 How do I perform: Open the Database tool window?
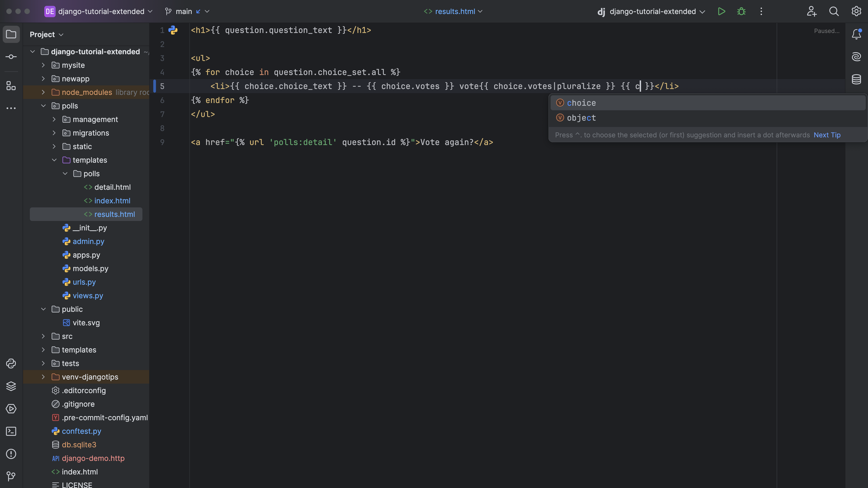(x=856, y=80)
